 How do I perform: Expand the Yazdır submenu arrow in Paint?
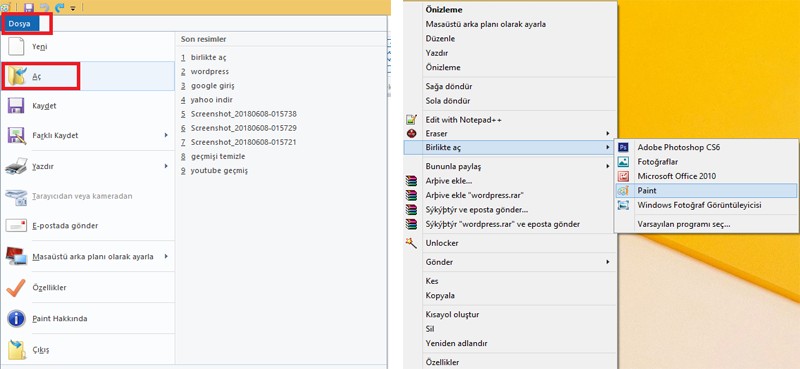click(x=166, y=166)
